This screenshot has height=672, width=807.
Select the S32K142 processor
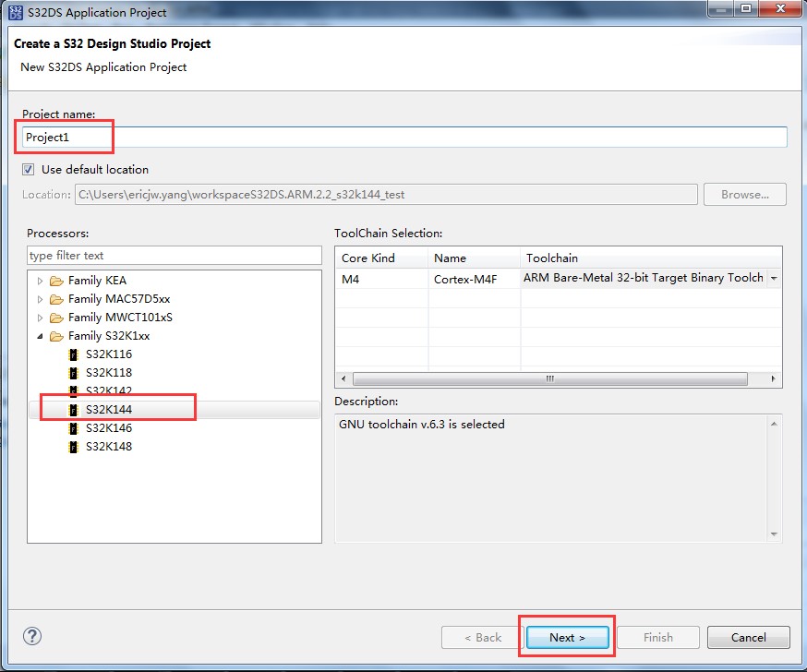tap(109, 391)
